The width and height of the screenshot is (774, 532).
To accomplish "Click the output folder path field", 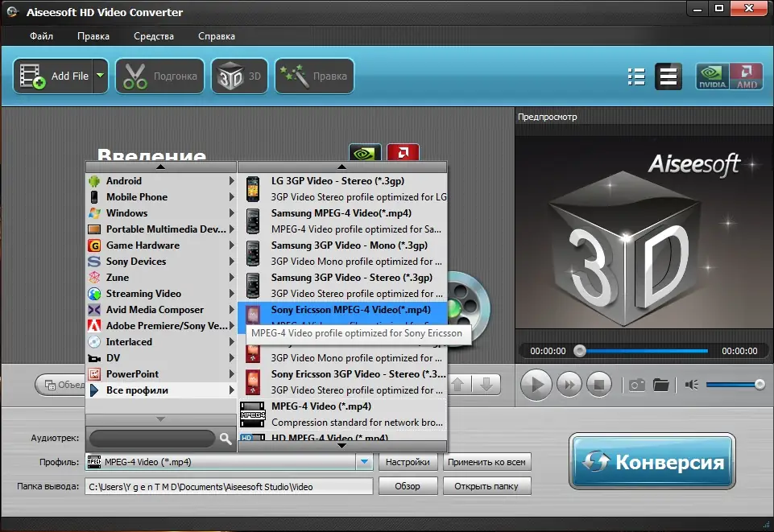I will coord(229,487).
